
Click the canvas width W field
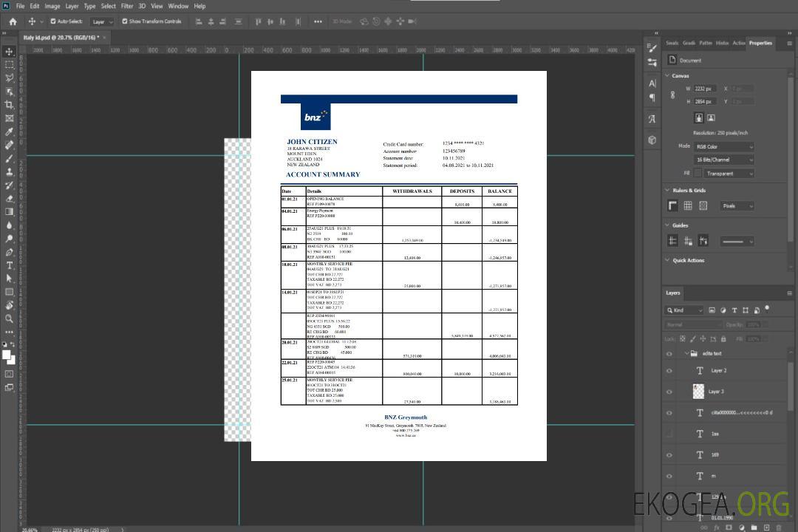pos(705,89)
